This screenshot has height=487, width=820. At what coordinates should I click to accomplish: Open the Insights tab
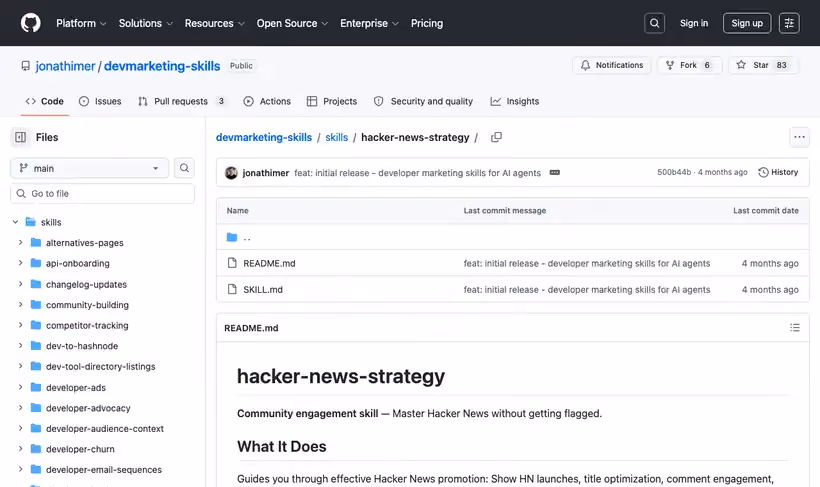pyautogui.click(x=515, y=101)
